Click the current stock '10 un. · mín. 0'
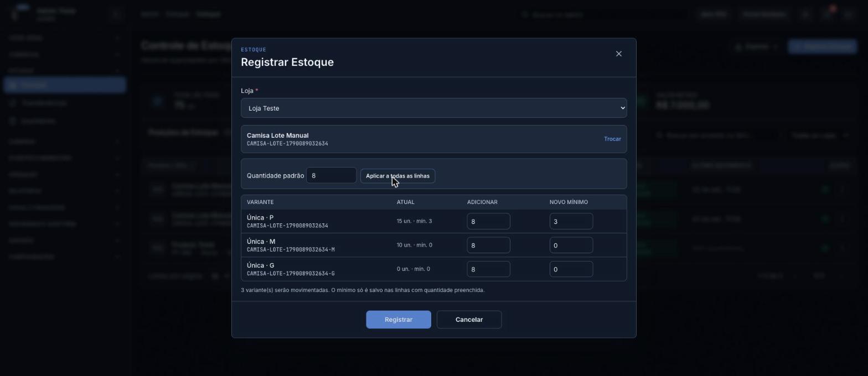The image size is (868, 376). point(414,245)
